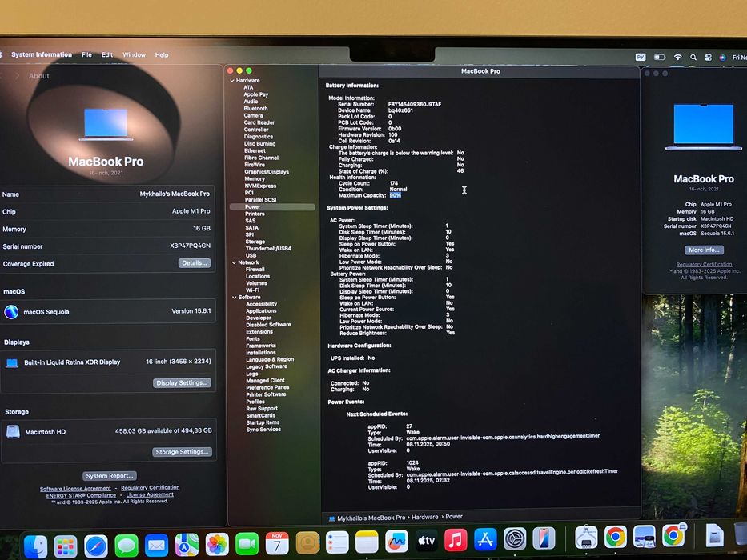The width and height of the screenshot is (747, 560).
Task: Open the Window menu
Action: (x=134, y=54)
